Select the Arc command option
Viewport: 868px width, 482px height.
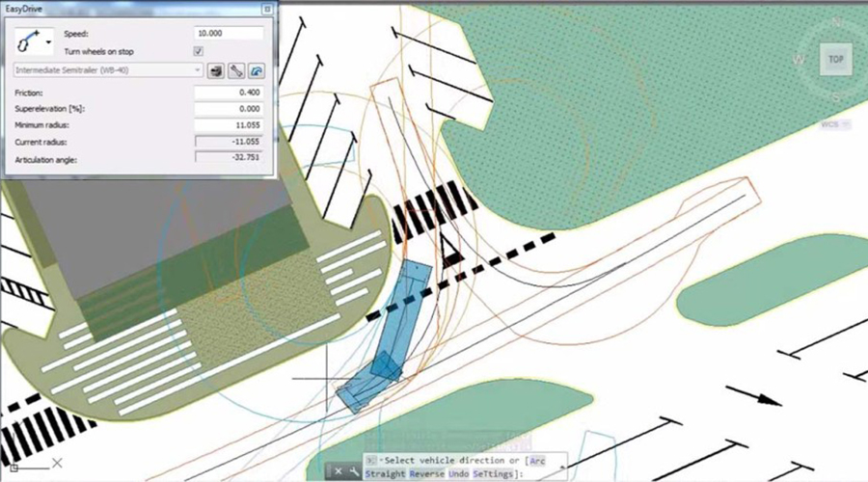[537, 461]
